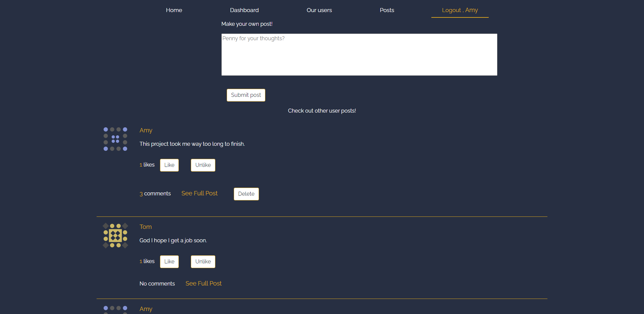Viewport: 644px width, 314px height.
Task: Unlike Amy's project post
Action: 203,165
